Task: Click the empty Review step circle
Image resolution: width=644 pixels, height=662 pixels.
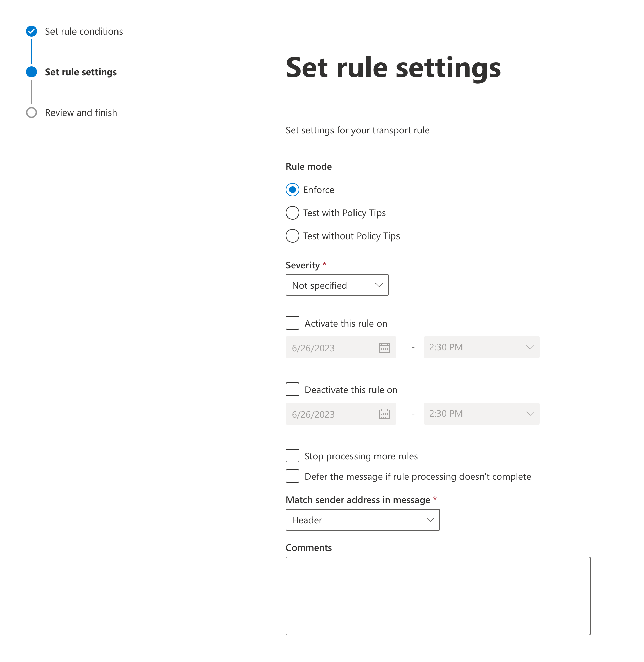Action: (31, 112)
